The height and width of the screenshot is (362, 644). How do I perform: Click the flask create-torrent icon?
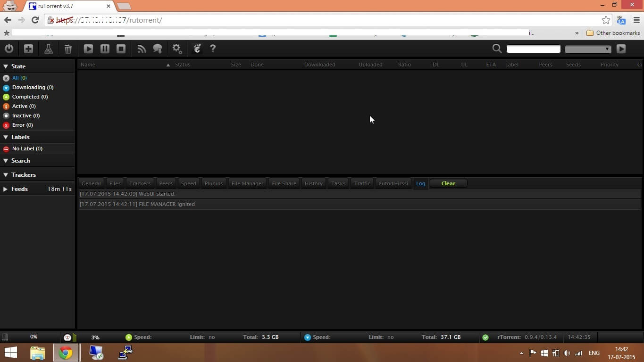pyautogui.click(x=48, y=49)
